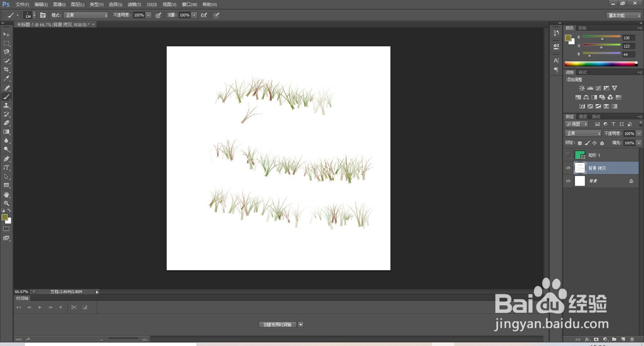
Task: Click the 背景 拷贝 layer thumbnail
Action: point(580,168)
